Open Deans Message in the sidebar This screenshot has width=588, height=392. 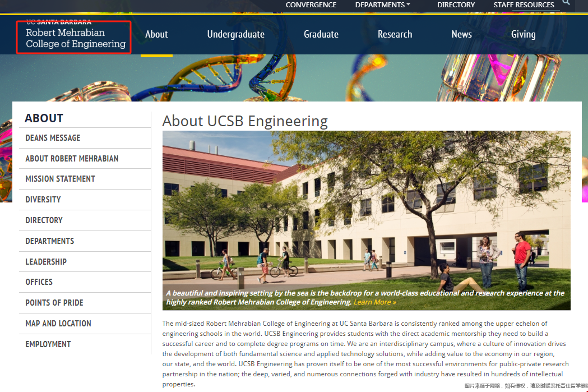pyautogui.click(x=53, y=138)
